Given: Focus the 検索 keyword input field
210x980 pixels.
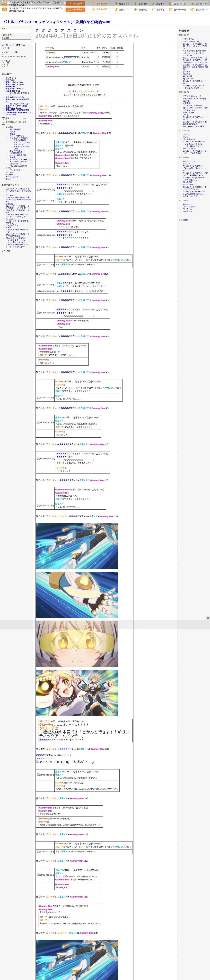Looking at the screenshot, I should coord(16,32).
